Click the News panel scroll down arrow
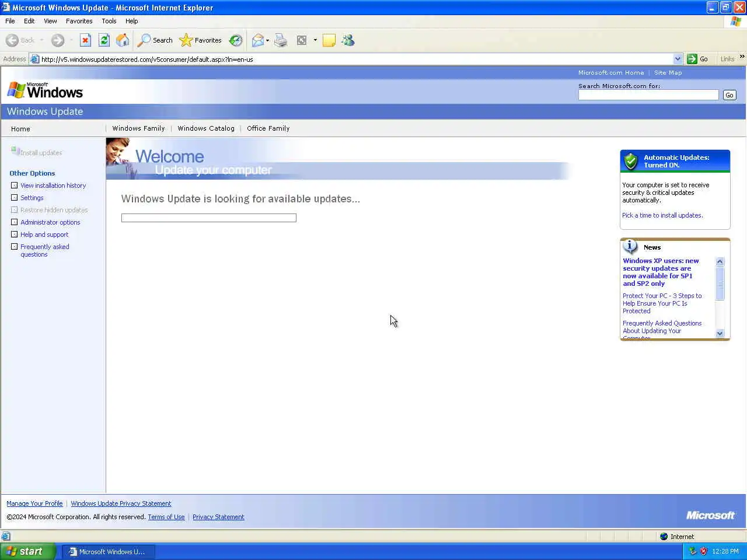 (720, 334)
